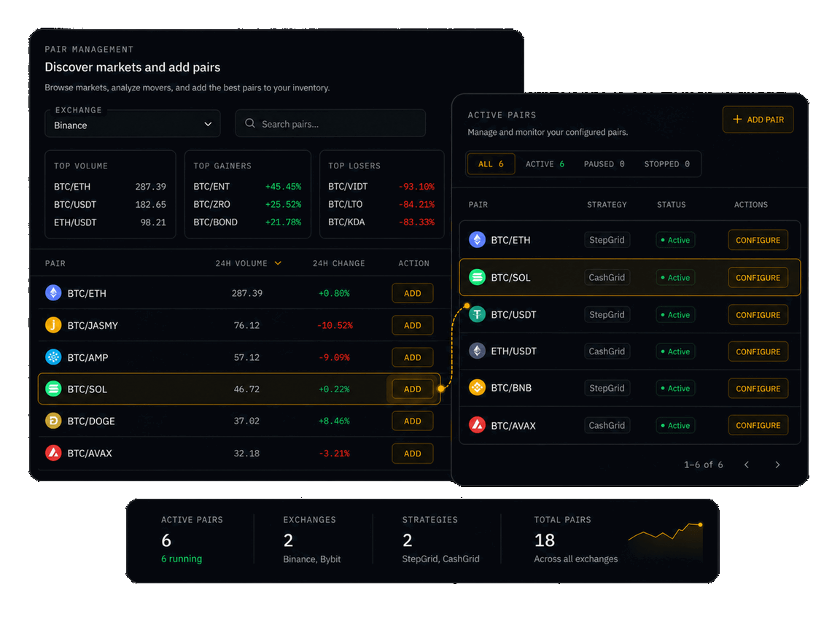Click BTC/LTO in Top Losers
Screen dimensions: 840x630
click(x=345, y=204)
